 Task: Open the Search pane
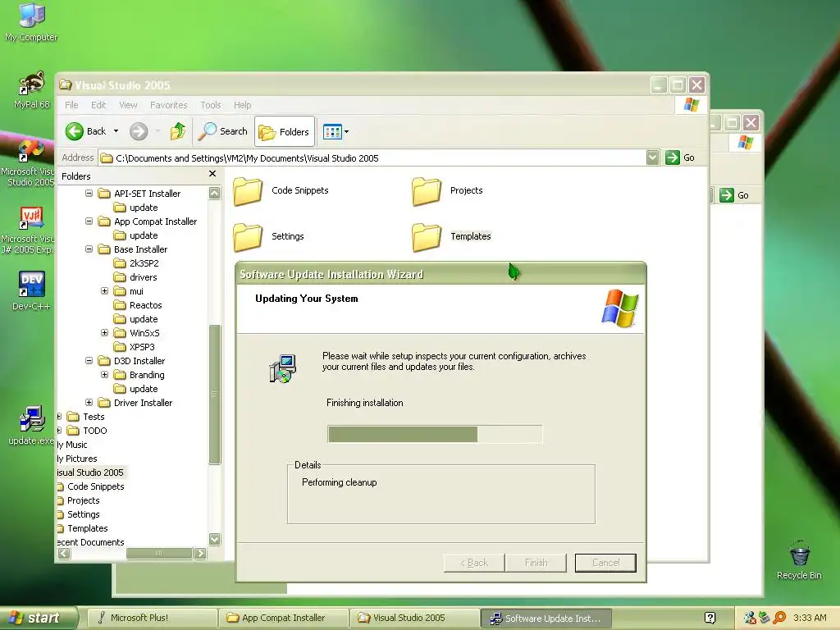pos(223,131)
